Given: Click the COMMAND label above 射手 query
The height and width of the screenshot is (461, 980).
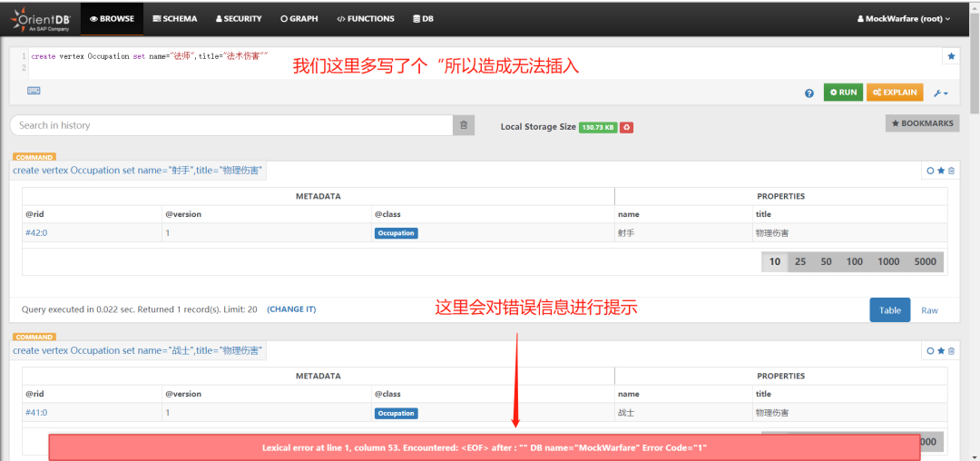Looking at the screenshot, I should (x=34, y=157).
